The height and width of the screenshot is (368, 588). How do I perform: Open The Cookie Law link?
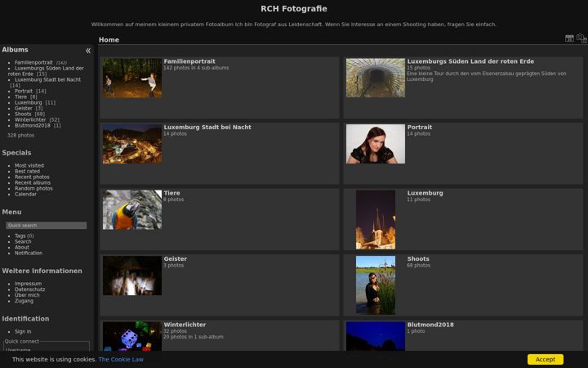click(x=121, y=359)
